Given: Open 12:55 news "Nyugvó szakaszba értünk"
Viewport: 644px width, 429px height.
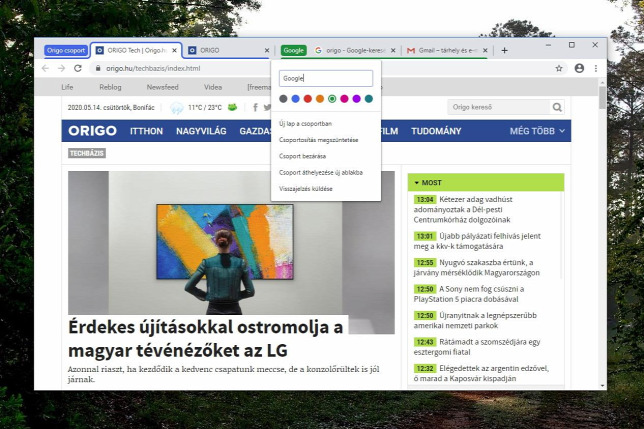Looking at the screenshot, I should (x=476, y=268).
